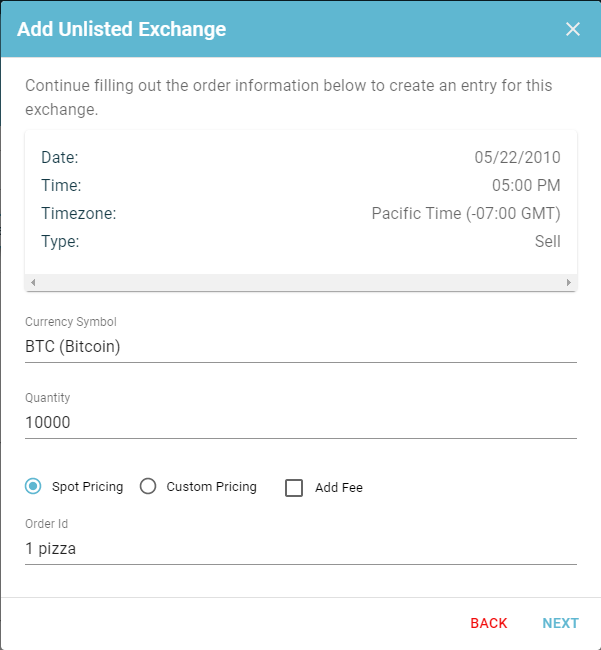Click the horizontal scrollbar track of summary

(x=301, y=282)
